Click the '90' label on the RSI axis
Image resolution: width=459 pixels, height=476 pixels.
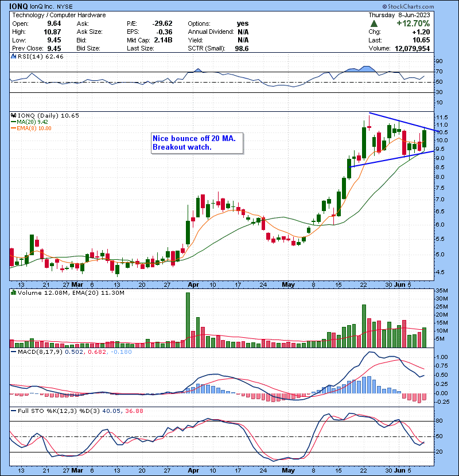[439, 61]
